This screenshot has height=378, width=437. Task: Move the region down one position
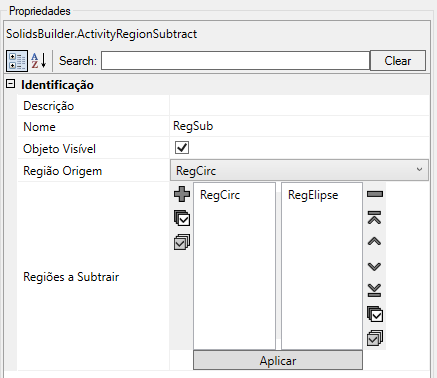[375, 266]
